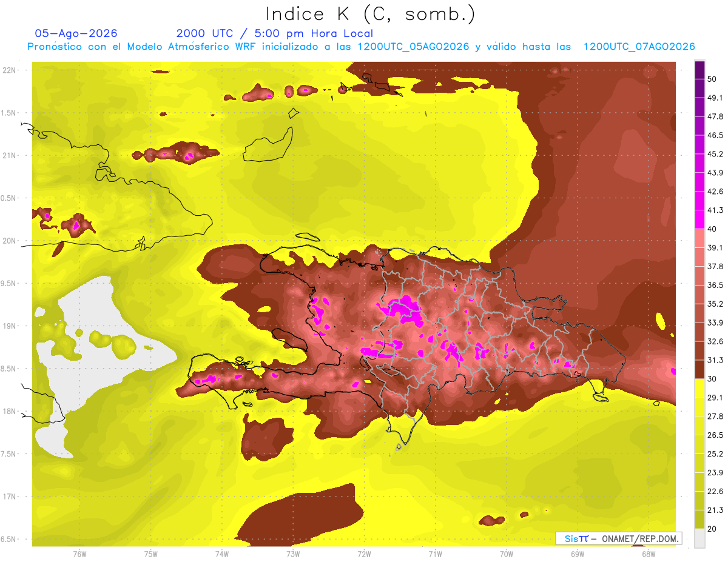Click the valid-until time '1200UTC_07AGO2026'
Viewport: 728px width, 562px height.
(x=639, y=47)
